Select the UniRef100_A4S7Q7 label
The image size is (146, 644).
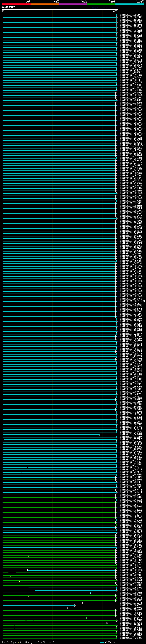(x=131, y=93)
